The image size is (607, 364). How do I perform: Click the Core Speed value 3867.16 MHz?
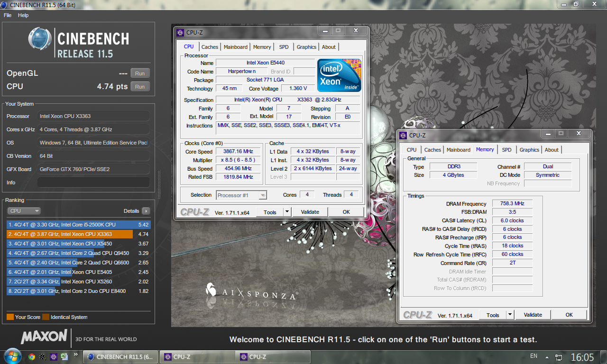point(238,152)
